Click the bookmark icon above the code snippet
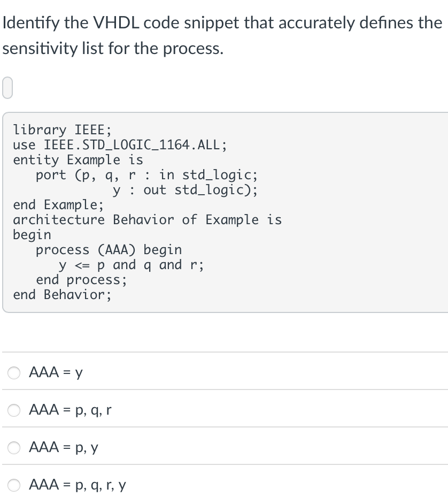 6,88
